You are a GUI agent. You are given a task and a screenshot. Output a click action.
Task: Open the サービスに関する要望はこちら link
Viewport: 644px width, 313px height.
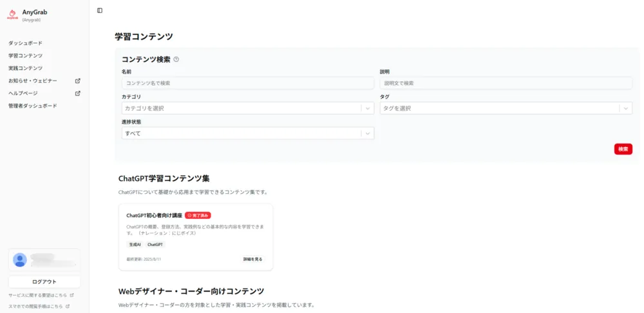pyautogui.click(x=37, y=295)
